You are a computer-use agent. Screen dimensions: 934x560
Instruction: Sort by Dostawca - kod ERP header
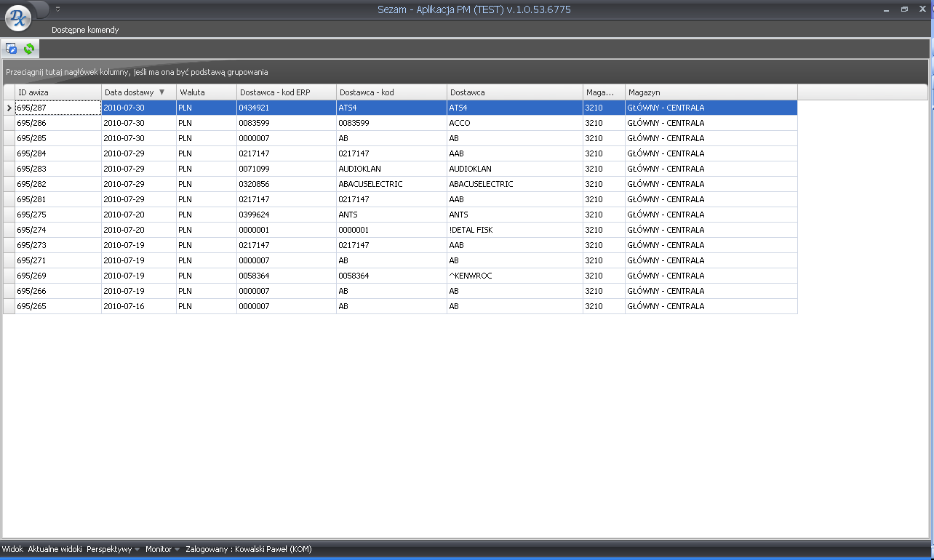(287, 92)
